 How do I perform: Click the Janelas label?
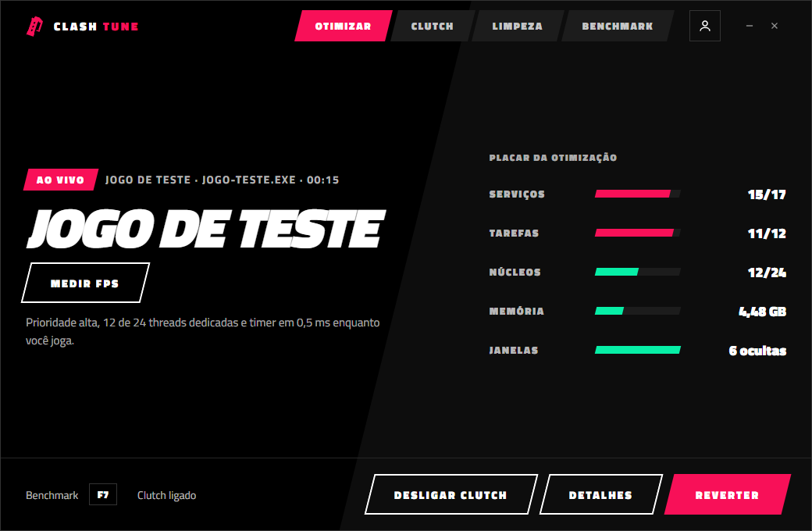(x=514, y=350)
